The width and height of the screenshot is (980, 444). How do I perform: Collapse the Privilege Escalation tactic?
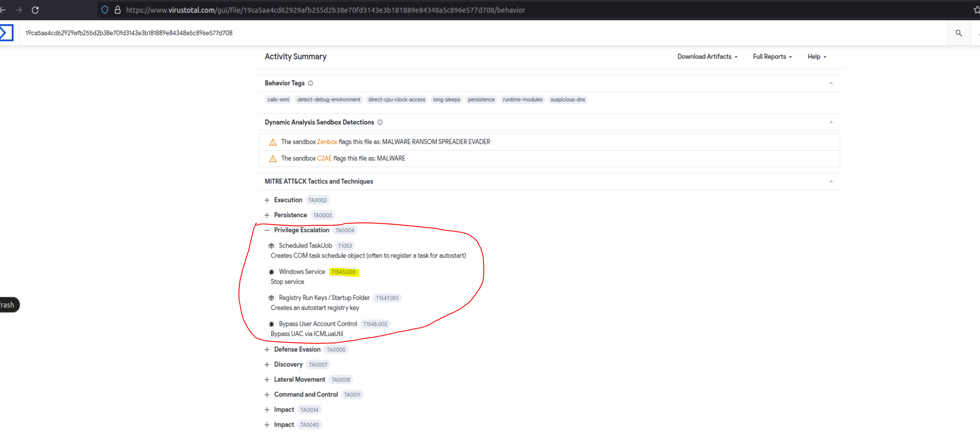click(267, 230)
